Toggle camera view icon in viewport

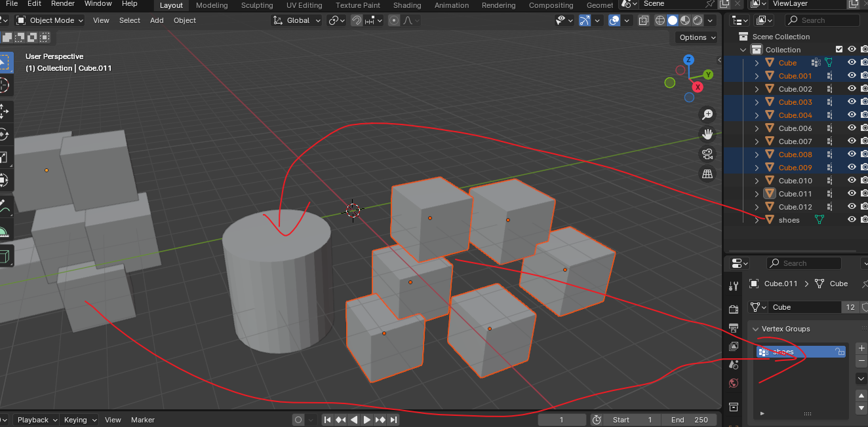tap(707, 154)
